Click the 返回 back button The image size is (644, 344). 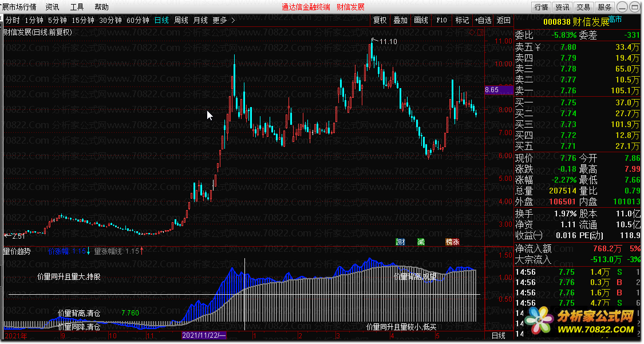click(504, 20)
